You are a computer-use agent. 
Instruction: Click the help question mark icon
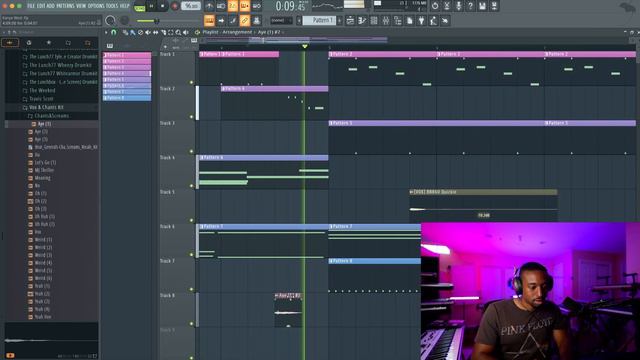[x=471, y=6]
